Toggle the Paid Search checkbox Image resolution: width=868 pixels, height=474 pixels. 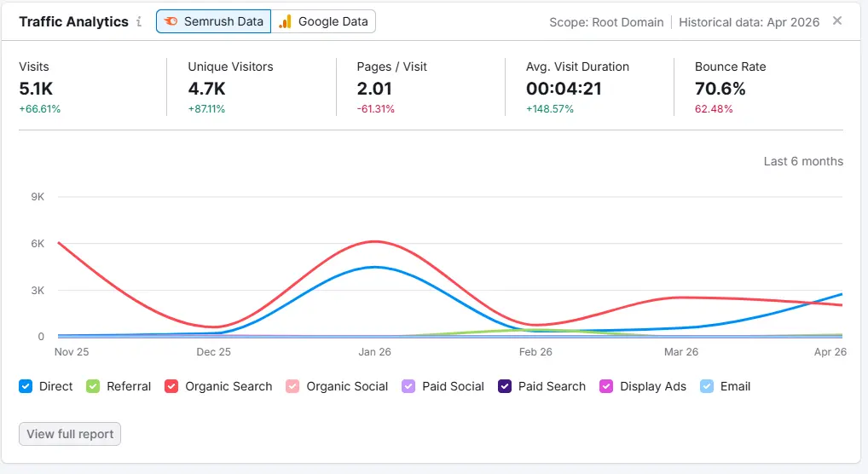pos(504,386)
